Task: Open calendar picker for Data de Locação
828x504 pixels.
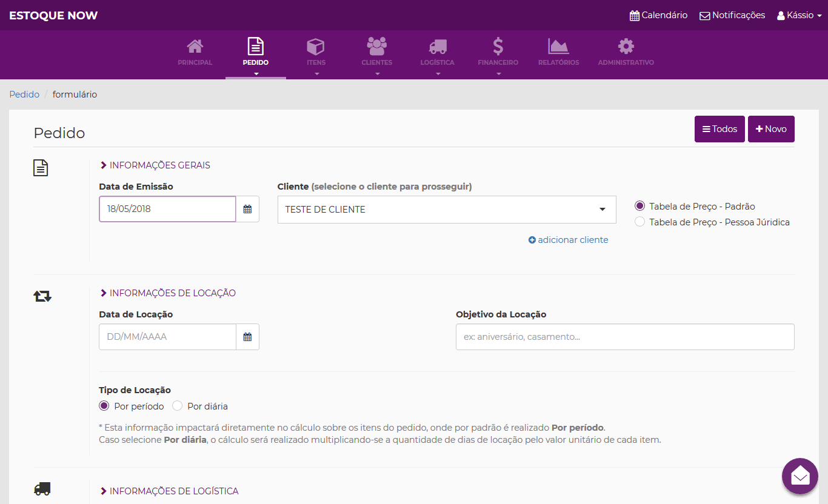Action: coord(247,337)
